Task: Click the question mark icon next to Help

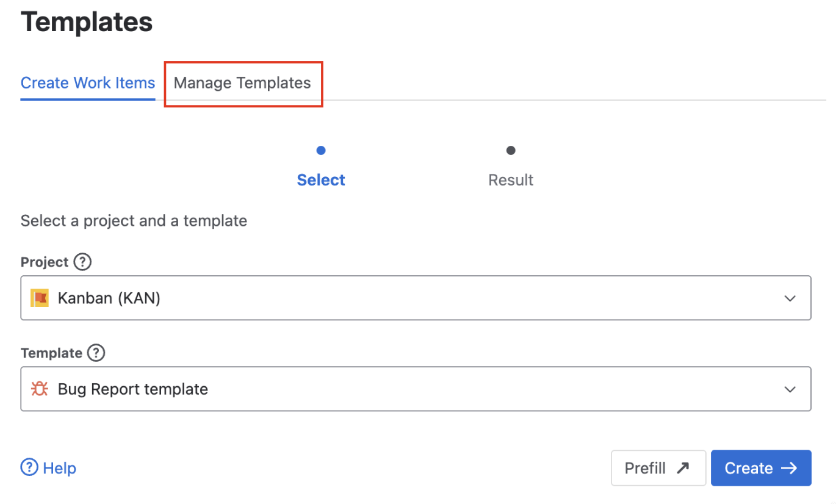Action: [x=29, y=468]
